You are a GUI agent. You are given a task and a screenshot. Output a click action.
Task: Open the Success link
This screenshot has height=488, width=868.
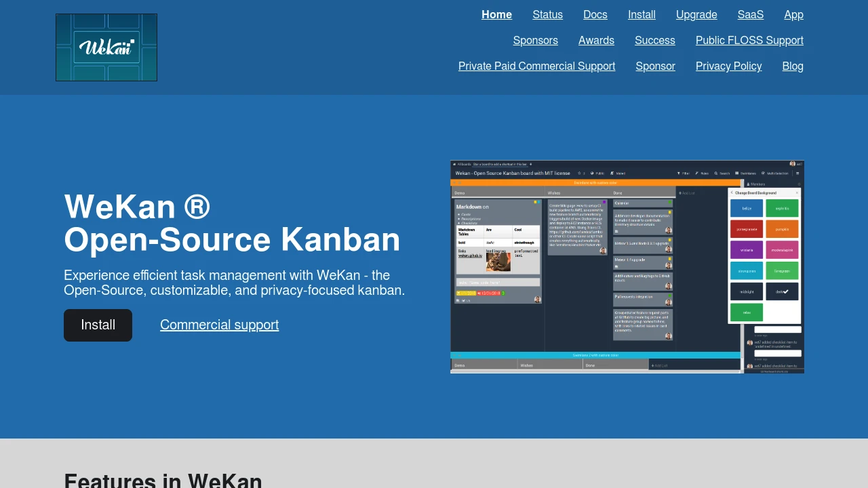[x=655, y=41]
